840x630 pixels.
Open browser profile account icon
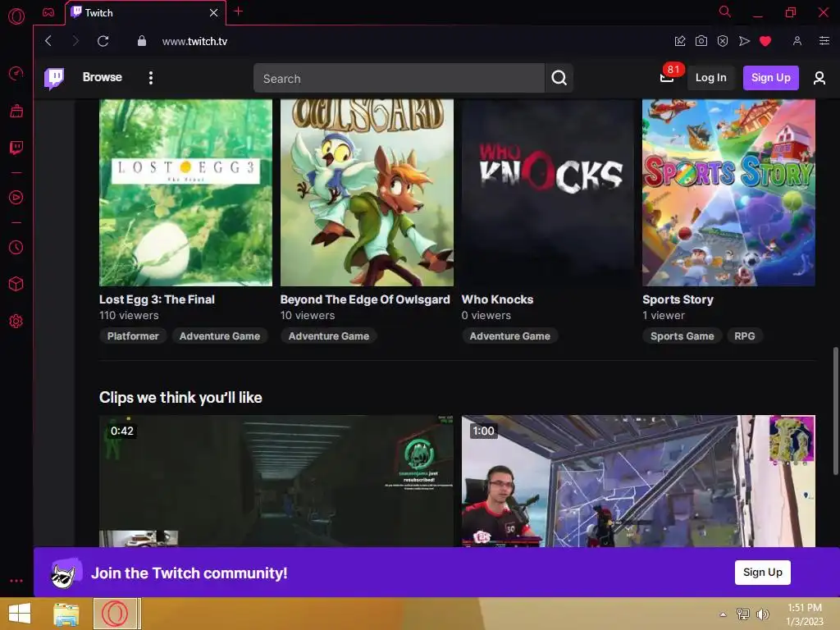pos(797,41)
